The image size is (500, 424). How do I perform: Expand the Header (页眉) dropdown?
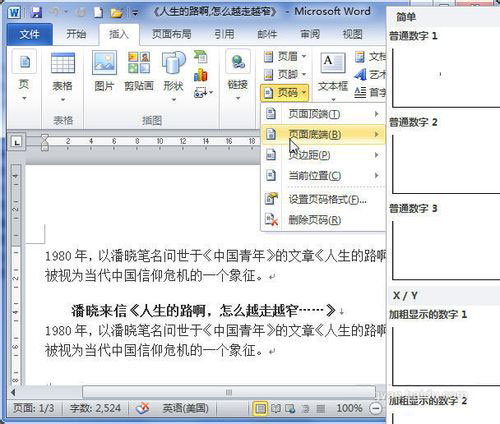[285, 57]
